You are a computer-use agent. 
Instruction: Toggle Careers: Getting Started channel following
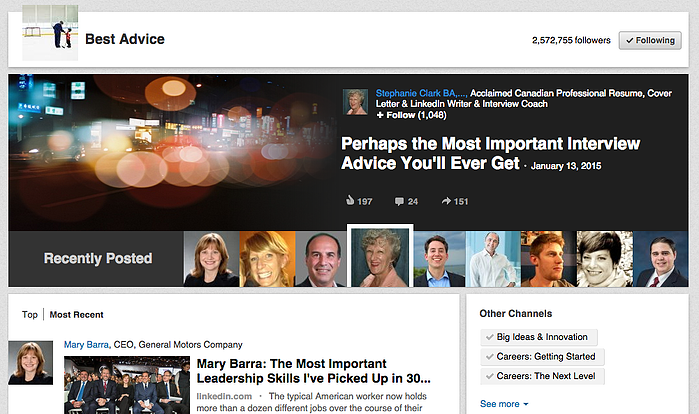(543, 357)
